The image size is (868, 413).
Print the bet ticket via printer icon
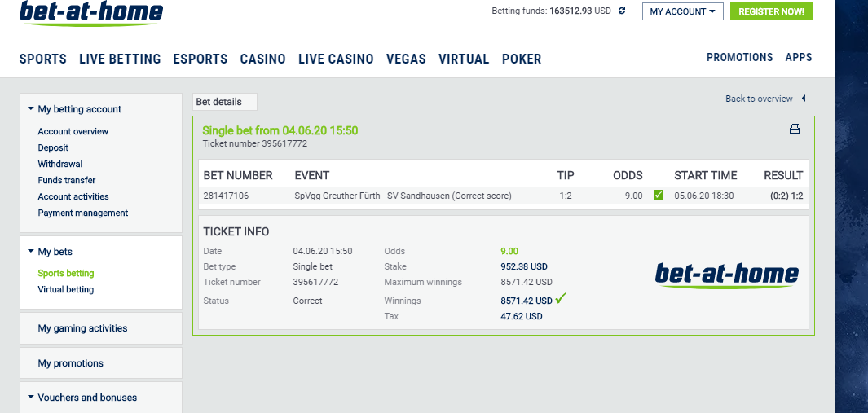795,130
